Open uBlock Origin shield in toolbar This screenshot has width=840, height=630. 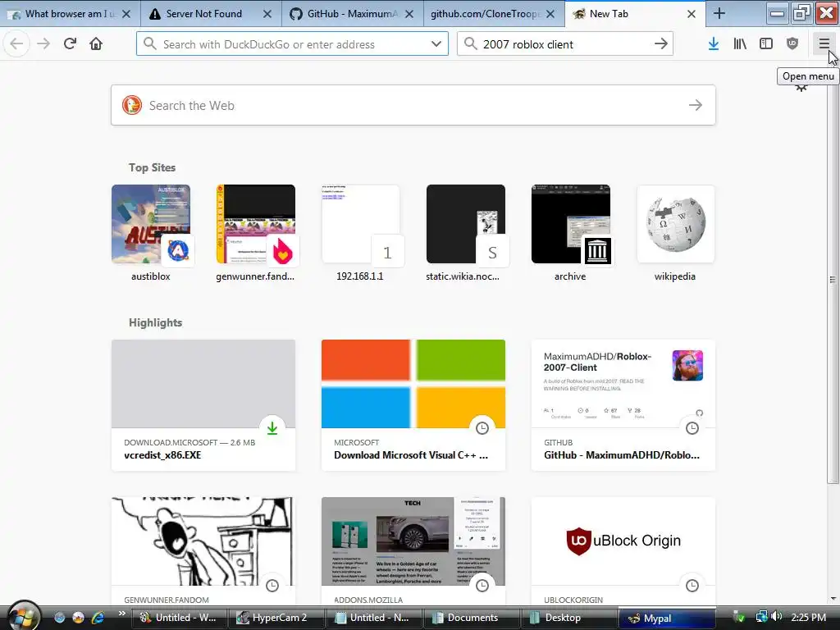coord(792,44)
